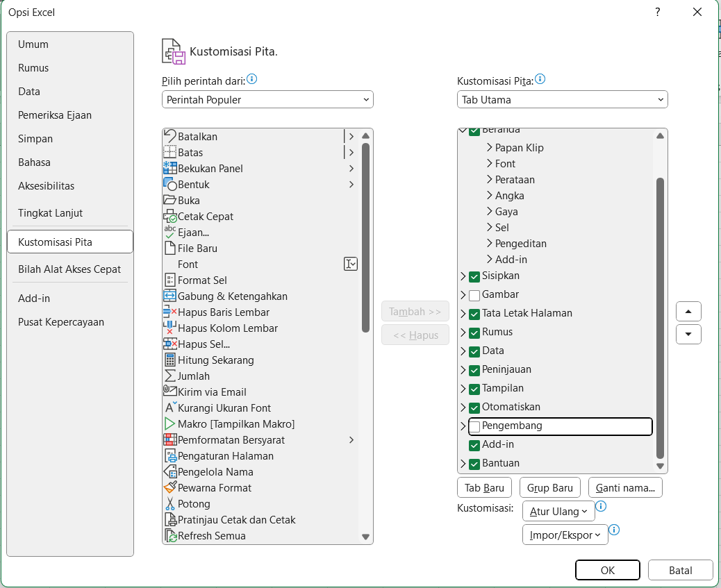721x588 pixels.
Task: Click the Tab Baru button
Action: [x=484, y=488]
